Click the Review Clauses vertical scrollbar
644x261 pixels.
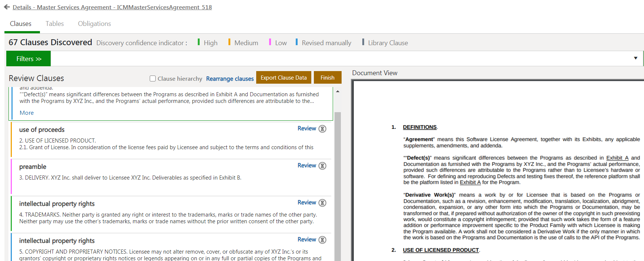[338, 185]
